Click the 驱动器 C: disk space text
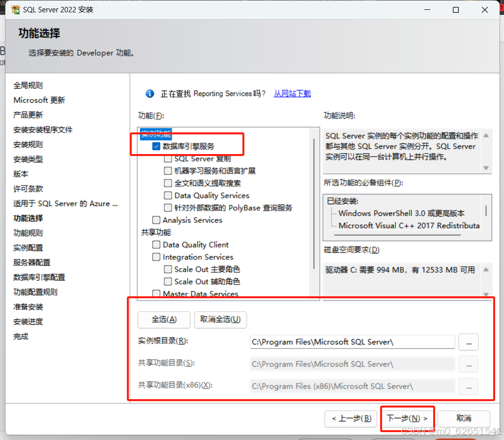Screen dimensions: 504x440 (x=400, y=270)
